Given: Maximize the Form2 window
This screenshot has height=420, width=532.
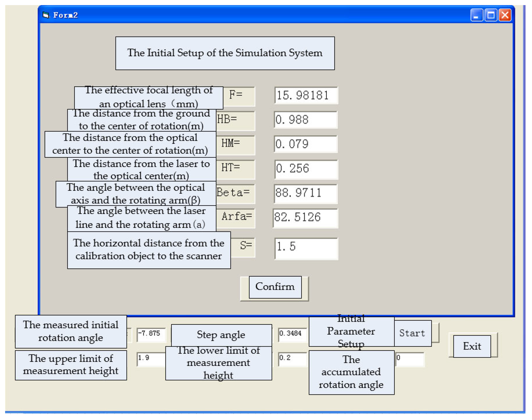Looking at the screenshot, I should [x=491, y=15].
